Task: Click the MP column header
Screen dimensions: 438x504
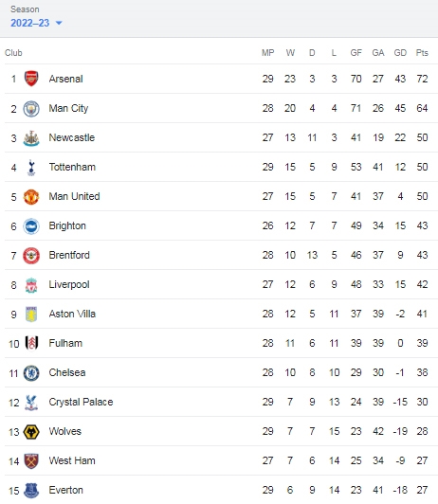Action: pyautogui.click(x=268, y=53)
